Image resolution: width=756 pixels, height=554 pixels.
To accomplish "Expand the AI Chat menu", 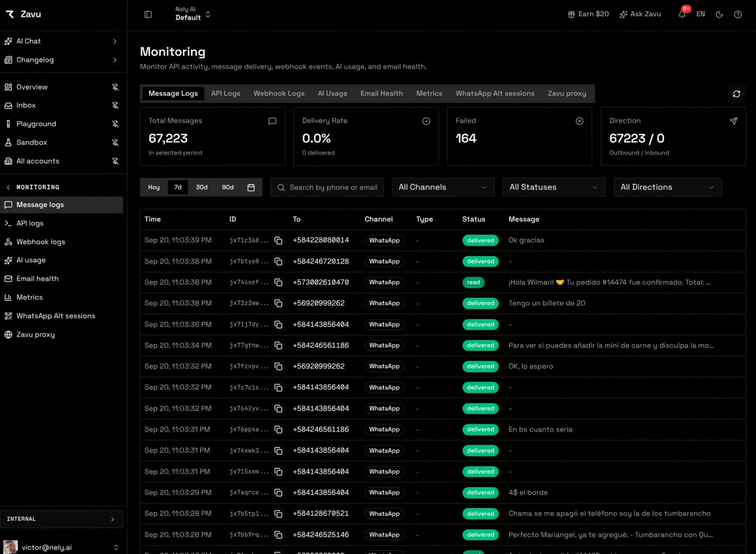I will 62,41.
